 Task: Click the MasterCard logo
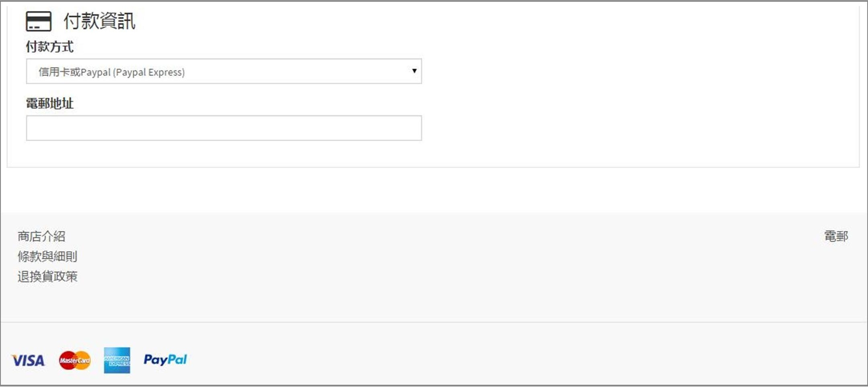tap(75, 360)
